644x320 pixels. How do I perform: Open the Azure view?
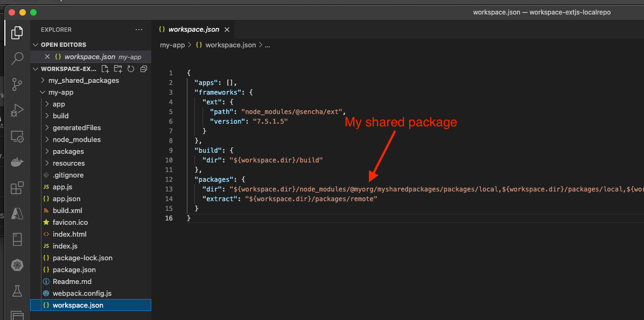[x=17, y=214]
